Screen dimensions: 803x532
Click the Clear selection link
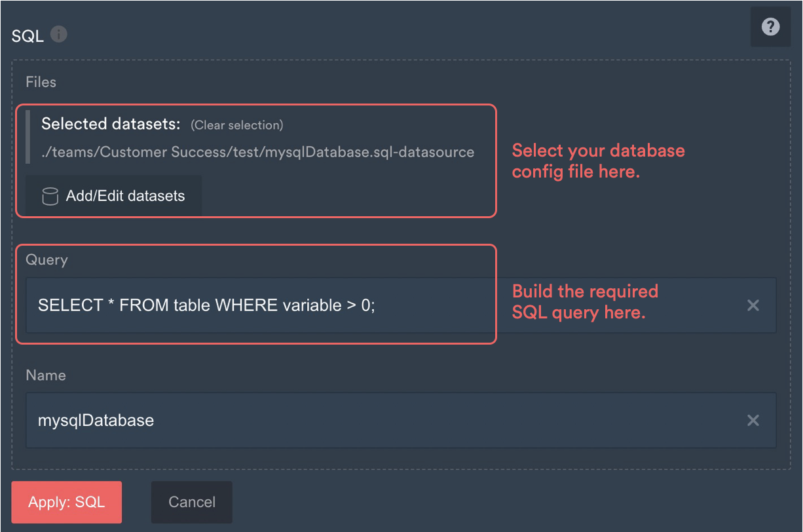tap(237, 124)
